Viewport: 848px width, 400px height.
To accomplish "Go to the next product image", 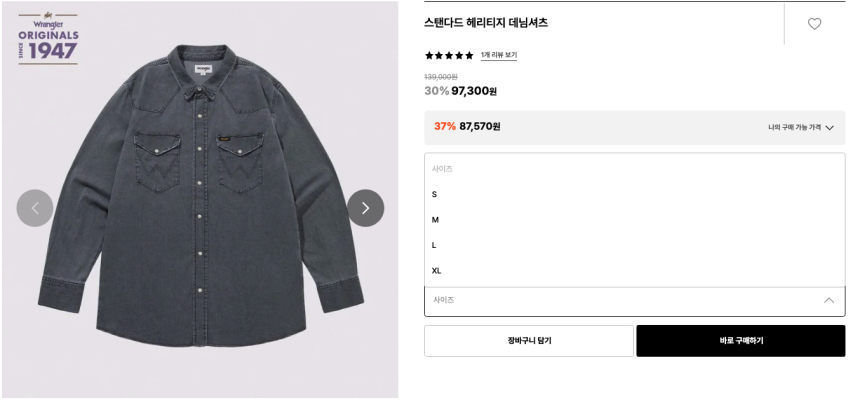I will [x=365, y=208].
